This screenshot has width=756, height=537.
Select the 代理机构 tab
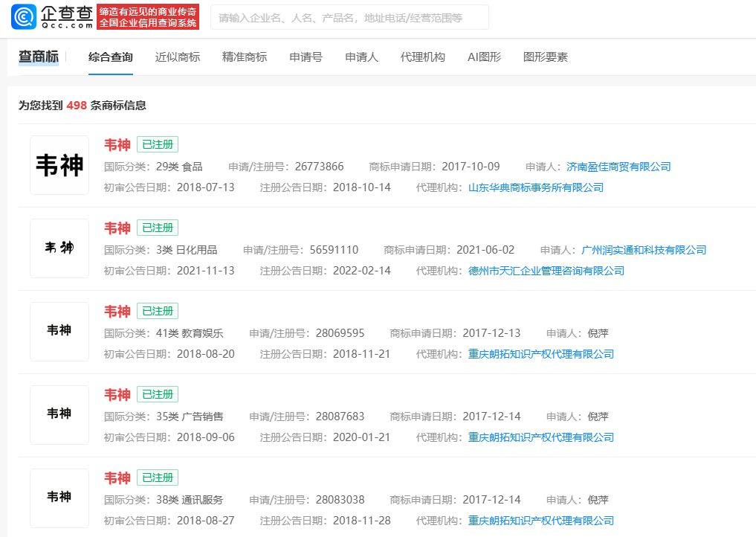[x=423, y=57]
